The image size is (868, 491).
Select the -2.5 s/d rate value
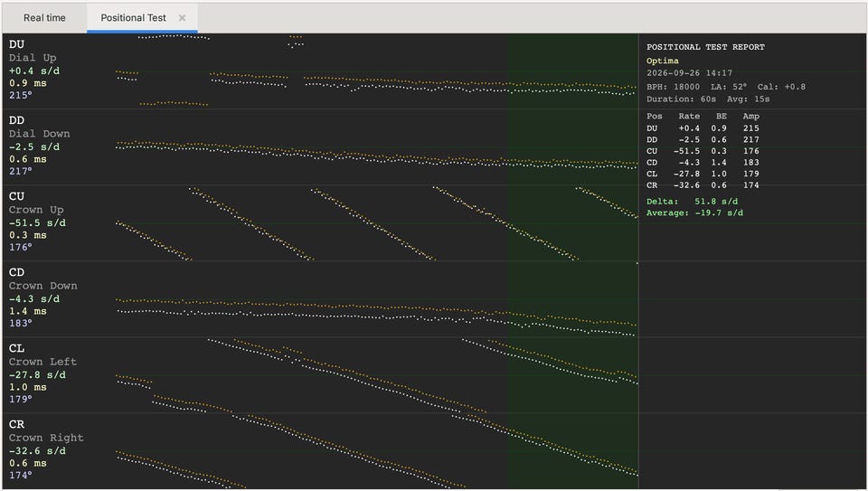[x=34, y=146]
